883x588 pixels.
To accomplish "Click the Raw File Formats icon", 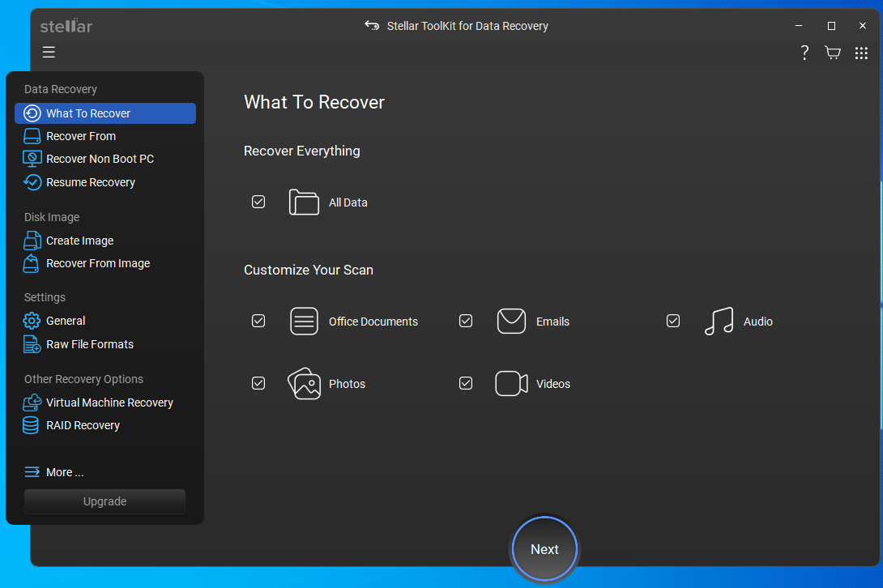I will point(32,344).
